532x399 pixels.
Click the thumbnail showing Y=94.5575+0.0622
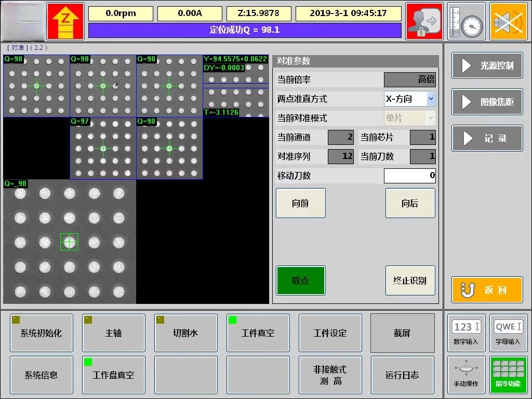point(236,86)
